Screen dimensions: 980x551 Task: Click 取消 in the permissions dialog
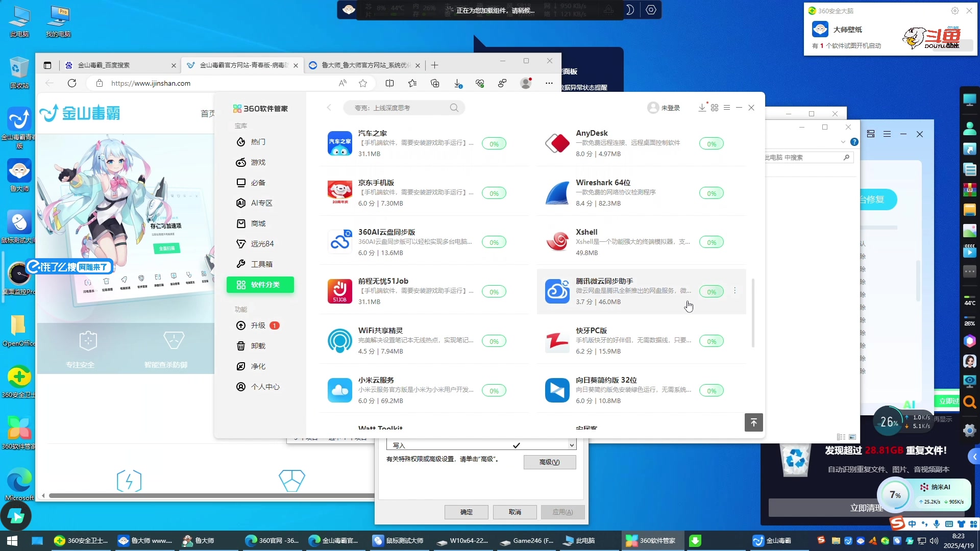(x=515, y=512)
